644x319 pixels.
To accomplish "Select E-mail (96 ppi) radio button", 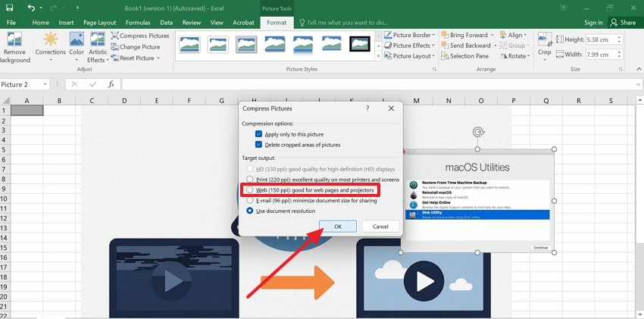I will 249,201.
